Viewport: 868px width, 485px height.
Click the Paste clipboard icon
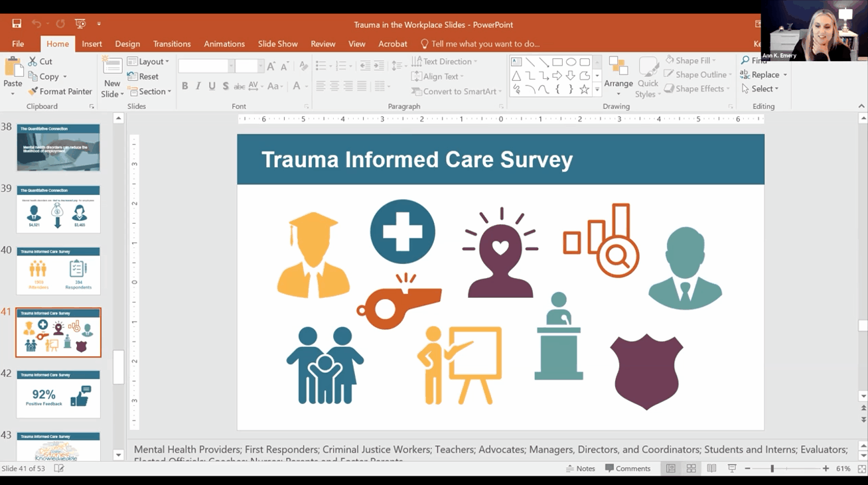click(x=13, y=68)
